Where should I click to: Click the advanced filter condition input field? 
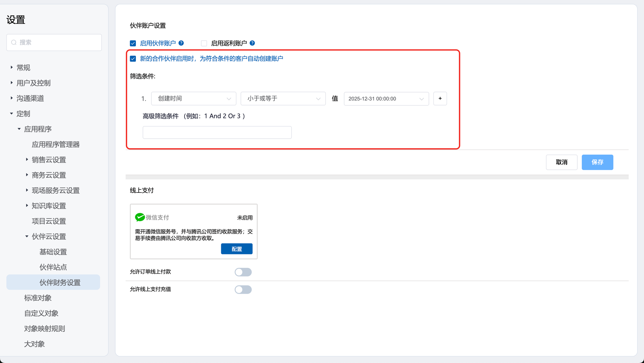coord(217,132)
